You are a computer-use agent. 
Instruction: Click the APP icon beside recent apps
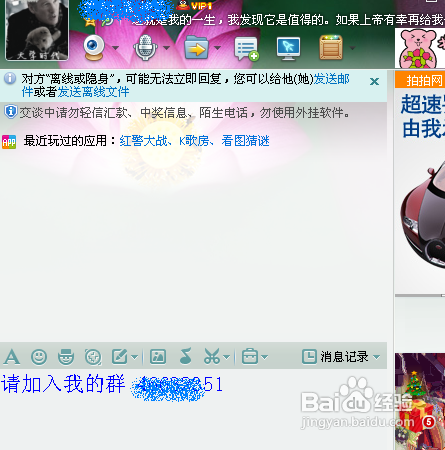pos(9,142)
